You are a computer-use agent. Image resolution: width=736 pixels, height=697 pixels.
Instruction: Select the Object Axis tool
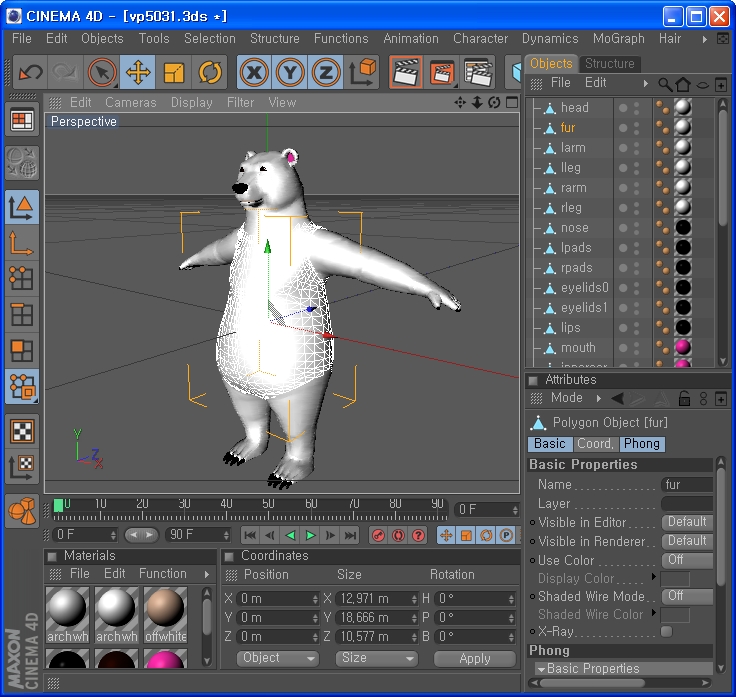pyautogui.click(x=22, y=243)
